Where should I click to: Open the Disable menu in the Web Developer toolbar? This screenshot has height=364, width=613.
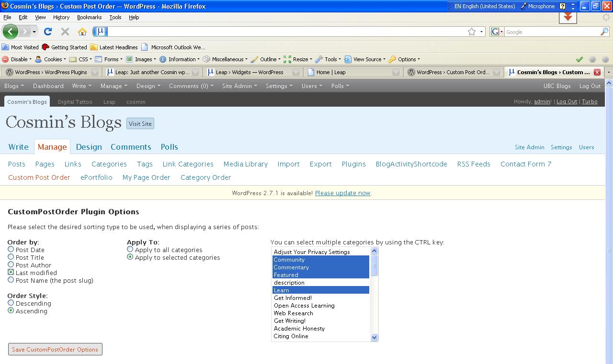coord(17,59)
